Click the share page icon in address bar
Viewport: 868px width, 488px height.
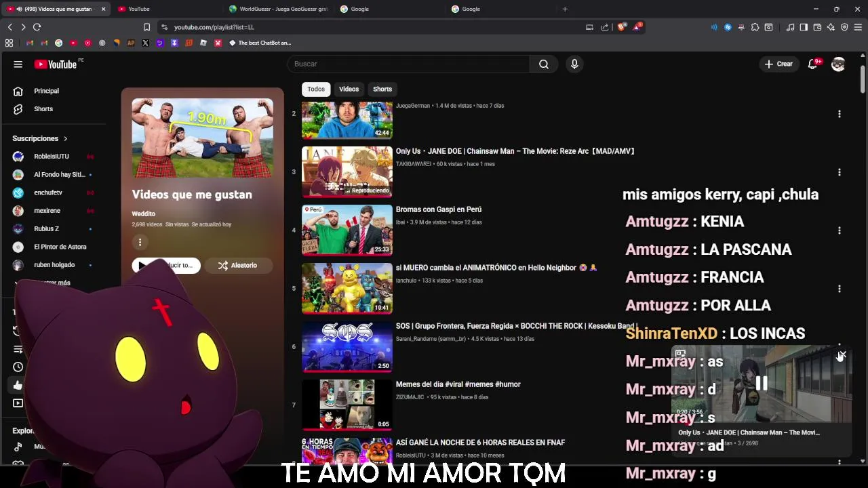coord(605,27)
